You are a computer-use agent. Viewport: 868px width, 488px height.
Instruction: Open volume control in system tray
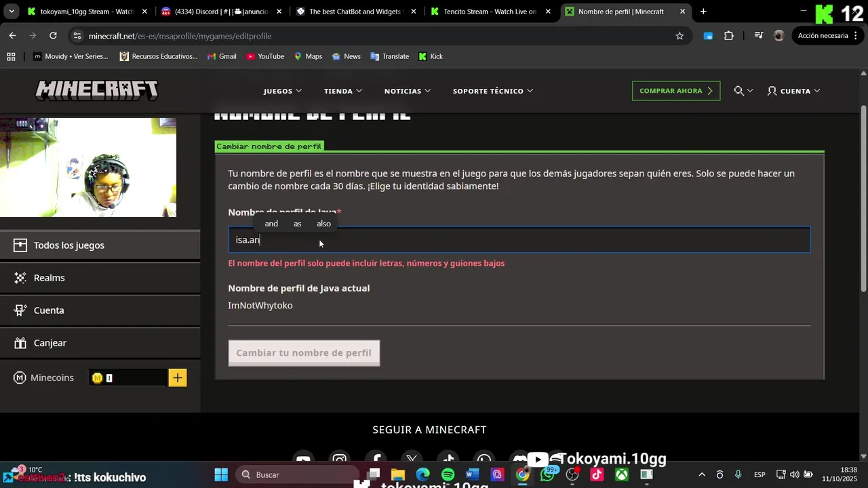click(x=794, y=474)
